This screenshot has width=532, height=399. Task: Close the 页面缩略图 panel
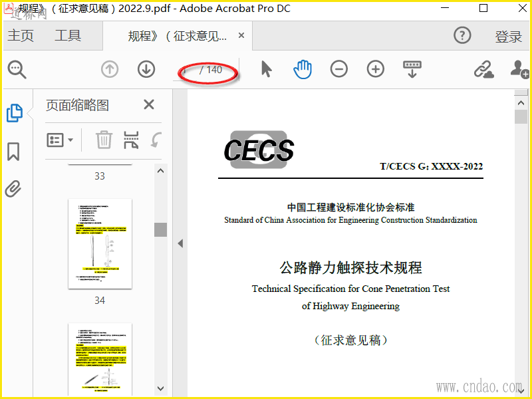[x=149, y=104]
